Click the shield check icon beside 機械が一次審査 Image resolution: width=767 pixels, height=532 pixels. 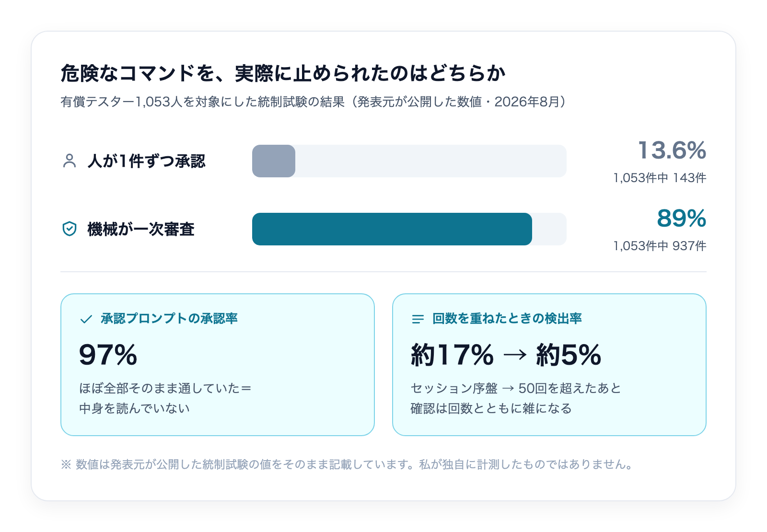coord(70,229)
